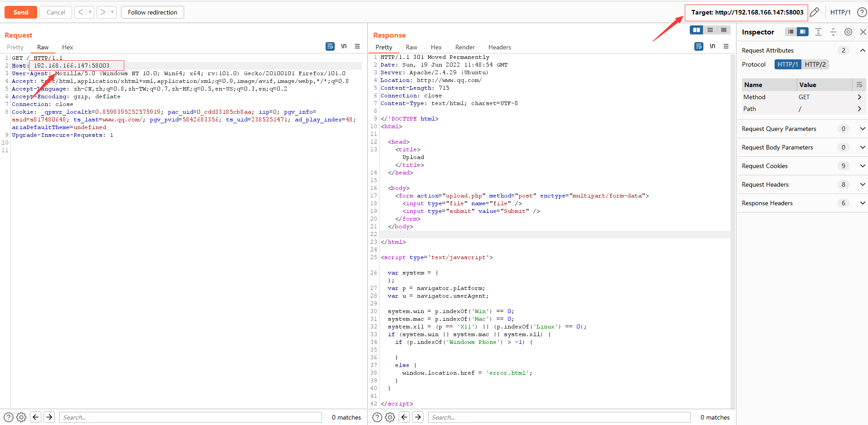Show non-printable characters in Response pane
Image resolution: width=868 pixels, height=425 pixels.
712,46
